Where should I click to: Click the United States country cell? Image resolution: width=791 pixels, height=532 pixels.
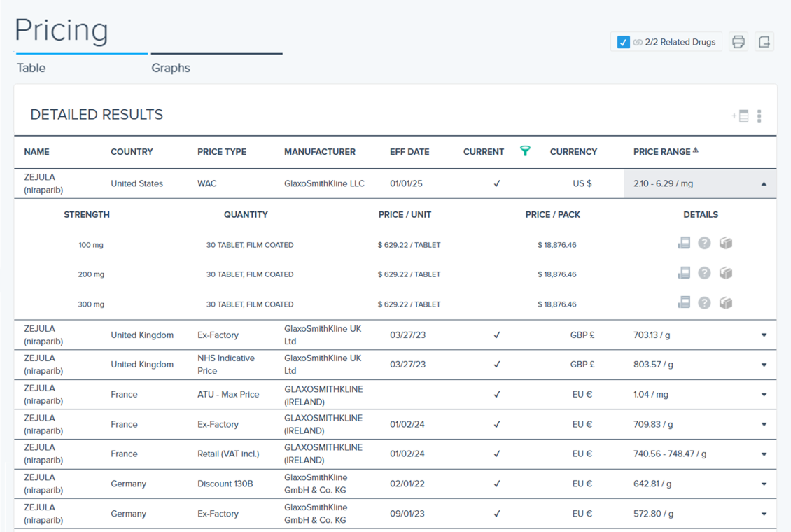click(x=136, y=183)
